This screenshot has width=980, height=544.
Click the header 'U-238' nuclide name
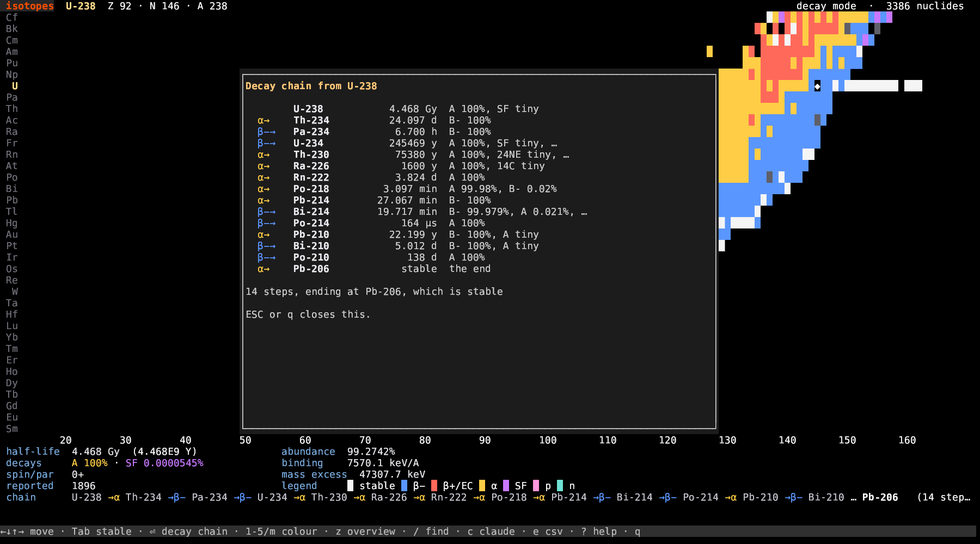point(81,6)
